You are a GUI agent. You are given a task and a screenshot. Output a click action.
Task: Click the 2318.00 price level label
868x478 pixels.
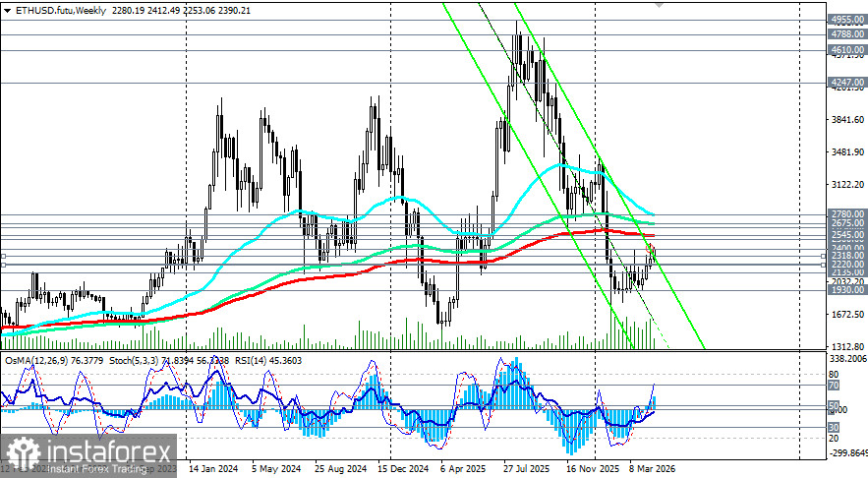(x=847, y=256)
